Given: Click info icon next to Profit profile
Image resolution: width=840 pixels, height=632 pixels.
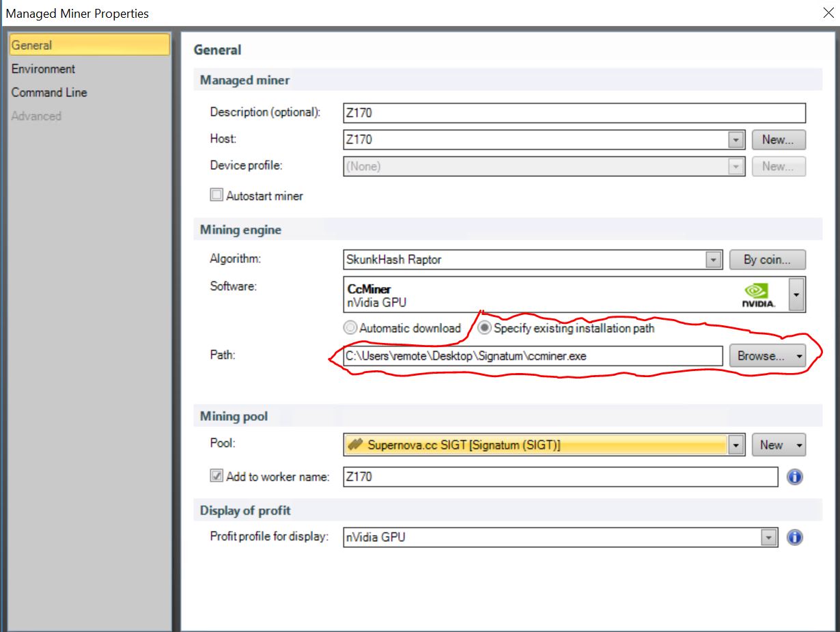Looking at the screenshot, I should tap(794, 538).
